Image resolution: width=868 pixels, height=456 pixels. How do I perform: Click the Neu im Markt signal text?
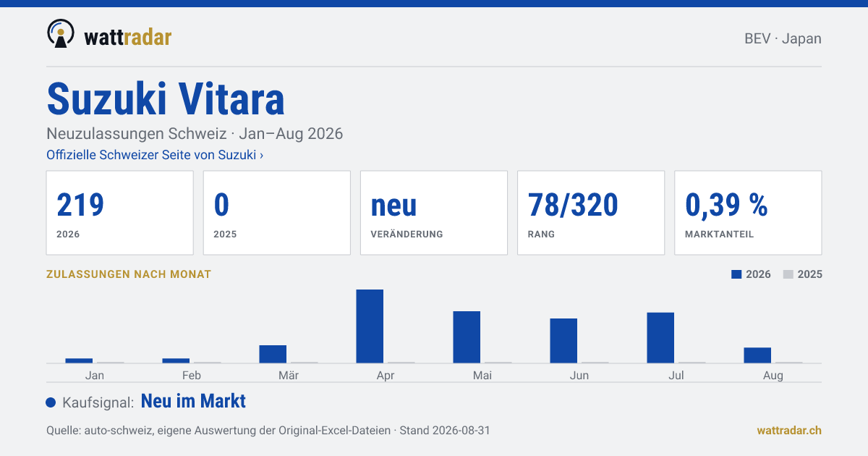[x=193, y=401]
